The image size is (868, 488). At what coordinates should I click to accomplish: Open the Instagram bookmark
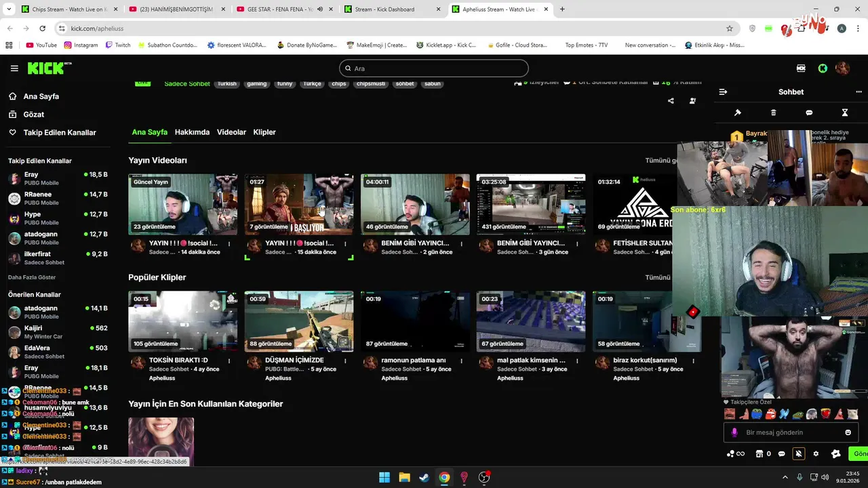tap(81, 45)
